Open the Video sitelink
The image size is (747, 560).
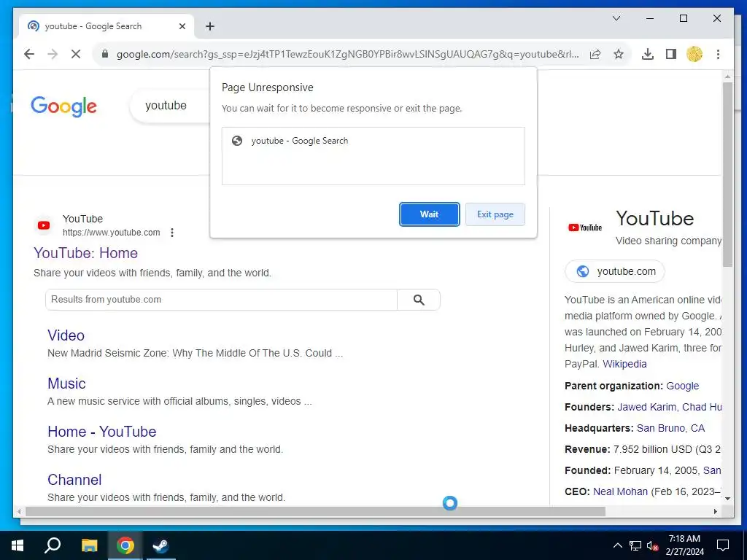(66, 335)
